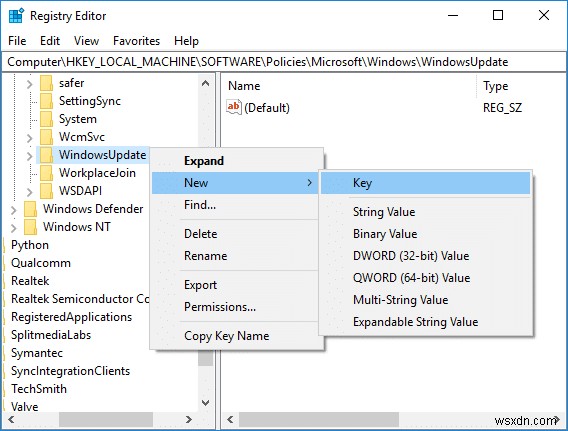This screenshot has height=431, width=568.
Task: Click tree pane scroll right arrow
Action: point(189,419)
